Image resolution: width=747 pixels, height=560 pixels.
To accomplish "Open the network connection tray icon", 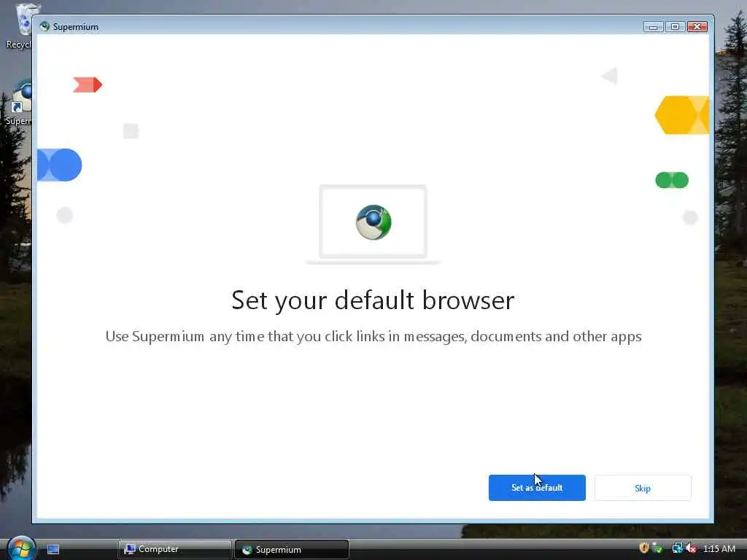I will [x=677, y=548].
